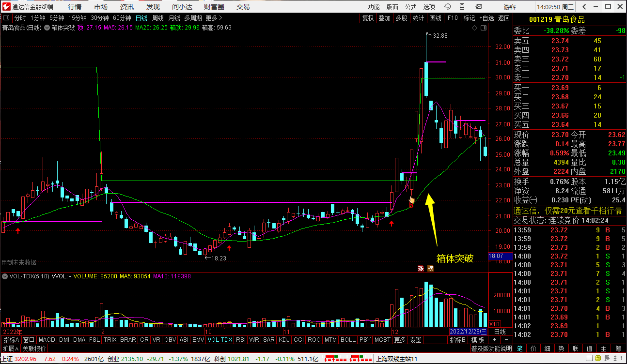
Task: Select the 30分钟 chart period
Action: tap(100, 18)
